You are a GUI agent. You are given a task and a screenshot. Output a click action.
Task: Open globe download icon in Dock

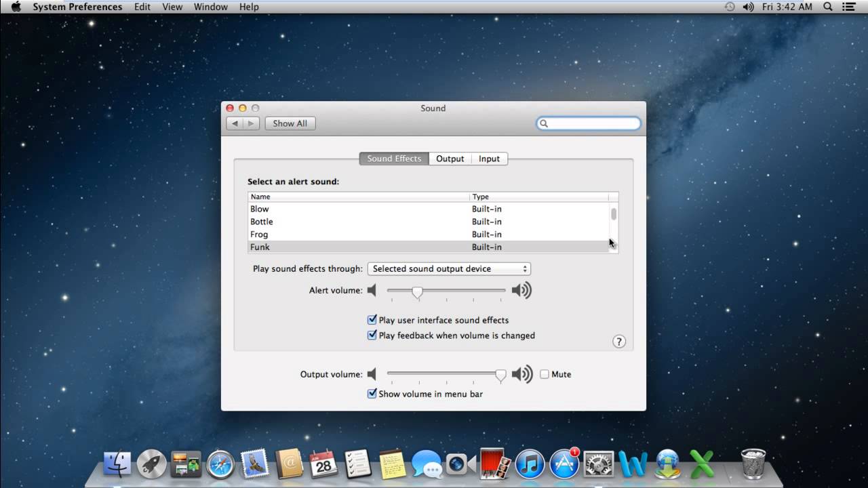(668, 464)
